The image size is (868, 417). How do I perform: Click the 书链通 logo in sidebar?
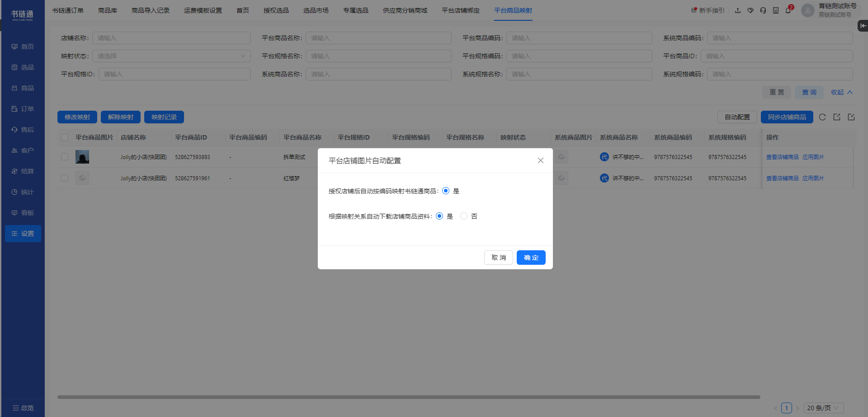(22, 15)
